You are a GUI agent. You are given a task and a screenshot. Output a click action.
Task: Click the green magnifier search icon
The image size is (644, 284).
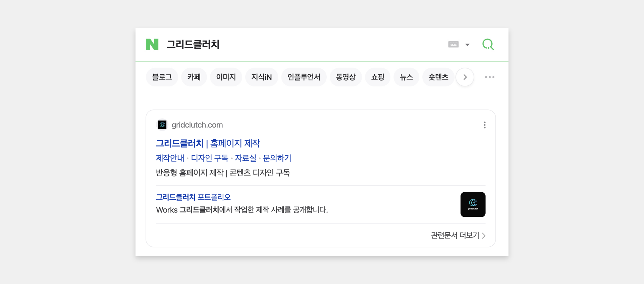(x=488, y=44)
